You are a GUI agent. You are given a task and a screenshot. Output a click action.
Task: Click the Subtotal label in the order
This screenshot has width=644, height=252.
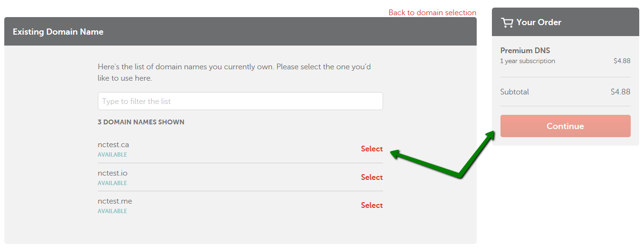[x=515, y=92]
